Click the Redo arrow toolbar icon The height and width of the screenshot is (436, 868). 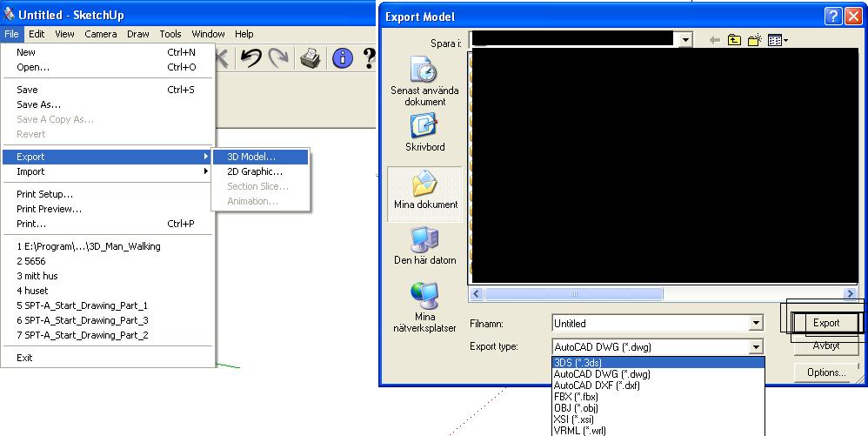278,57
